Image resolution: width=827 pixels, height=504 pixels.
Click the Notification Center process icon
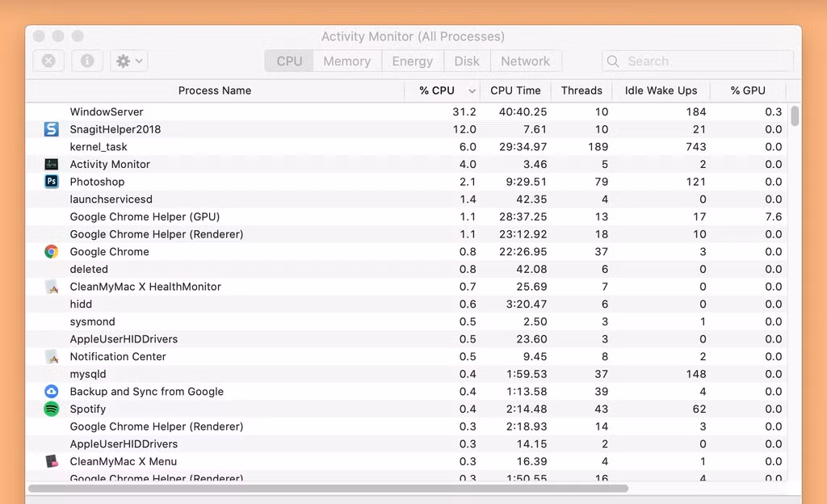51,356
